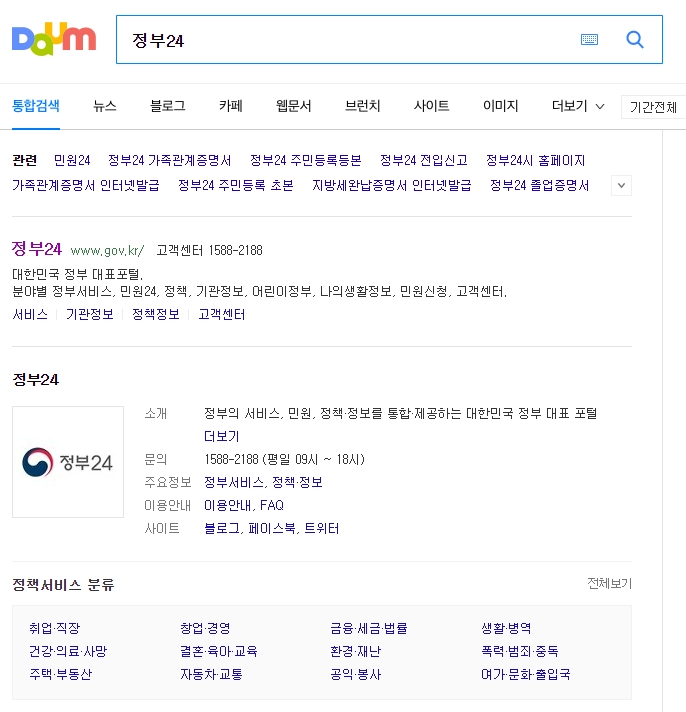This screenshot has height=712, width=686.
Task: Open the 이용안내 link
Action: tap(227, 505)
